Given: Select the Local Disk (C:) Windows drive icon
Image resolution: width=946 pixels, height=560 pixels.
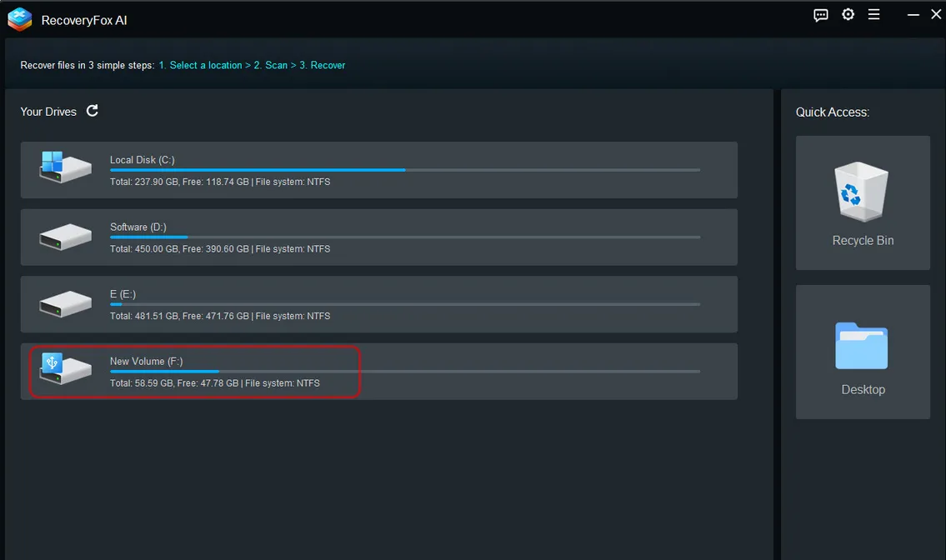Looking at the screenshot, I should pyautogui.click(x=65, y=167).
